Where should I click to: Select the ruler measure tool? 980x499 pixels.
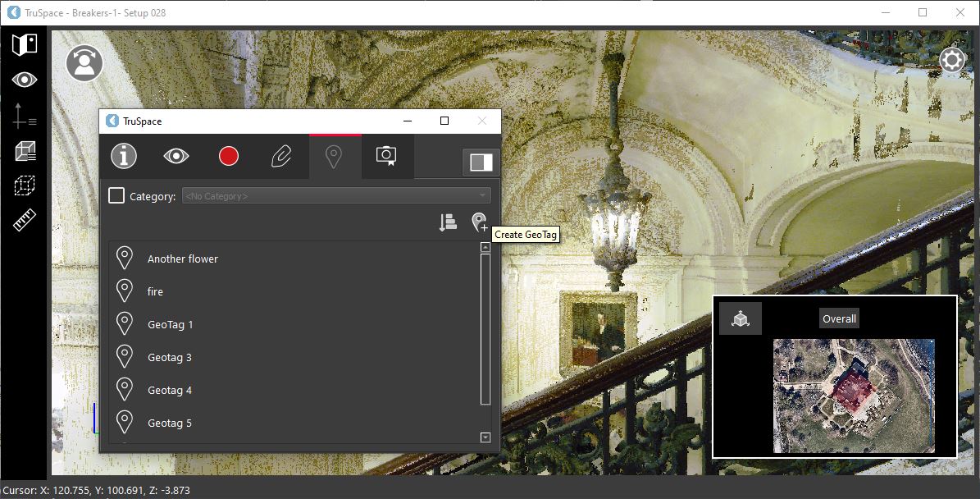25,220
